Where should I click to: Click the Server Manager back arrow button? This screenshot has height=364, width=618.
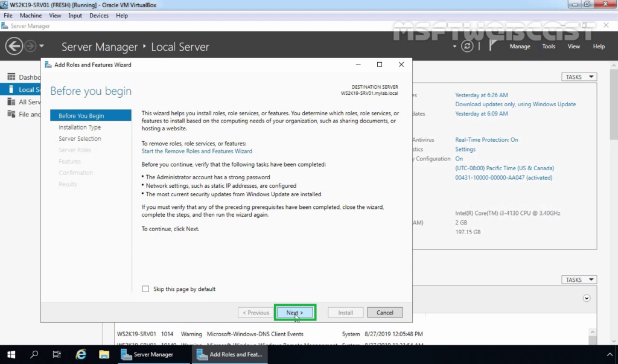pos(14,46)
